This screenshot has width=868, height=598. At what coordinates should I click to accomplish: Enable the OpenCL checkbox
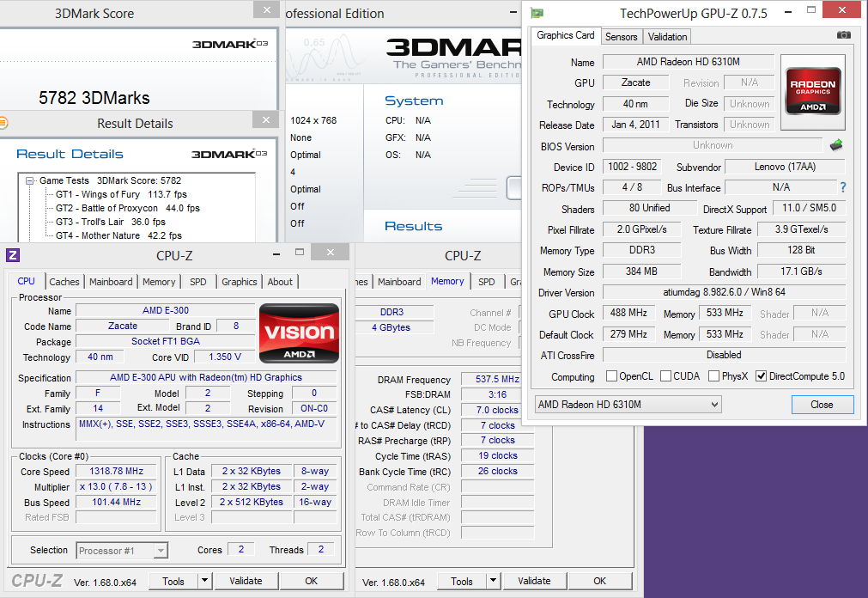point(611,376)
